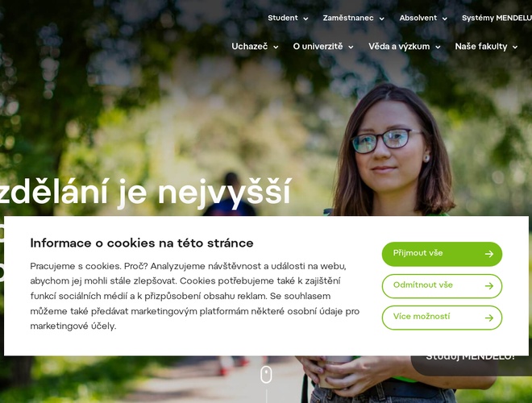The image size is (532, 403).
Task: Expand the chevron next to Student
Action: coord(305,19)
